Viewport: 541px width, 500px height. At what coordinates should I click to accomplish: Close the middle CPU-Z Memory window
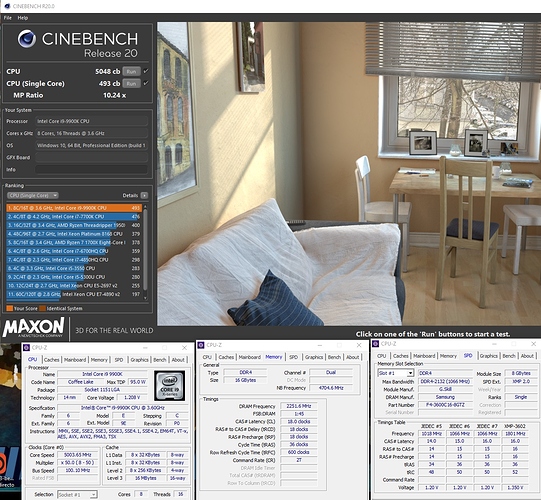tap(359, 345)
